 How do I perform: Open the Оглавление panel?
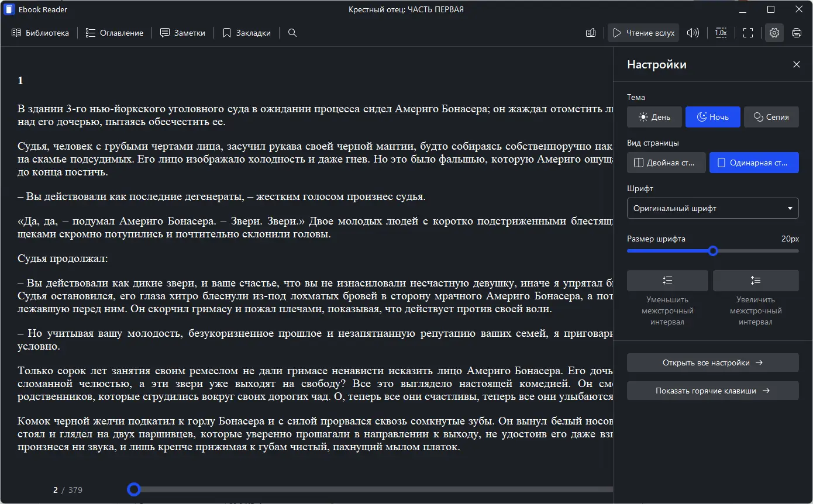[115, 33]
